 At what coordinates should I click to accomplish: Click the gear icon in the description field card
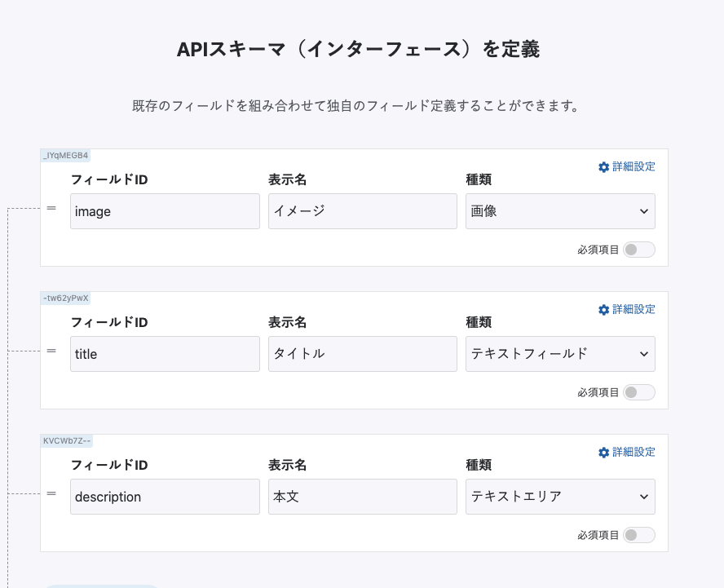pos(603,453)
